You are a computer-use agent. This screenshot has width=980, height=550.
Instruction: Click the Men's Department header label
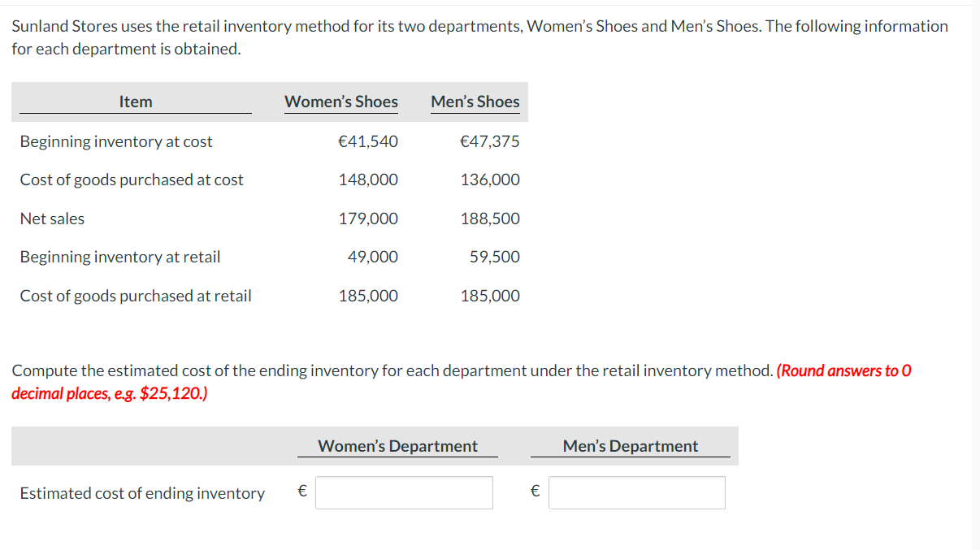(x=631, y=445)
